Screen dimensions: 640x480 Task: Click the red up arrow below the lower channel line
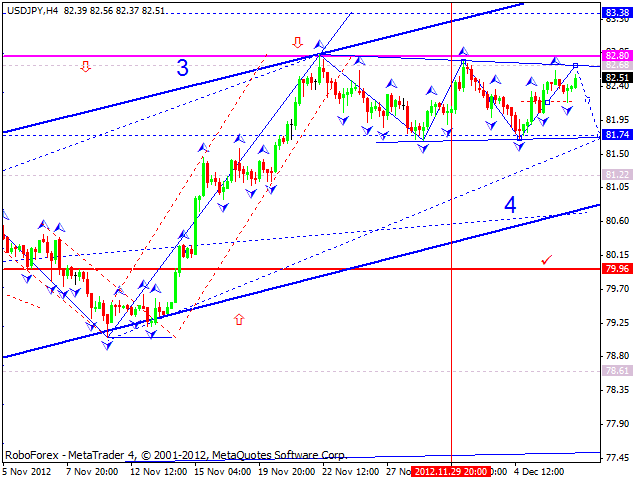click(x=240, y=320)
